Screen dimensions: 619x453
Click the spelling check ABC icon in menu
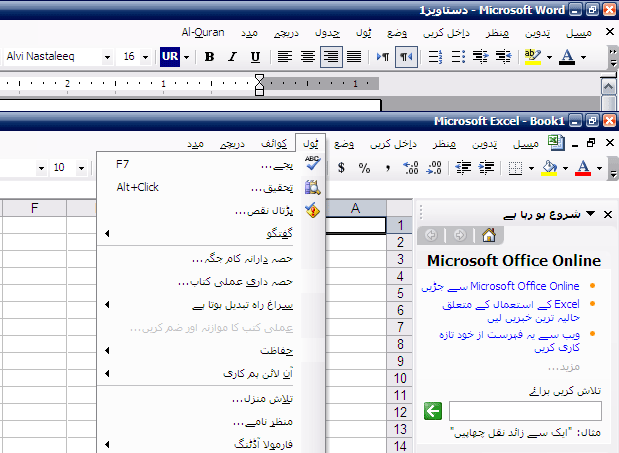pos(312,163)
